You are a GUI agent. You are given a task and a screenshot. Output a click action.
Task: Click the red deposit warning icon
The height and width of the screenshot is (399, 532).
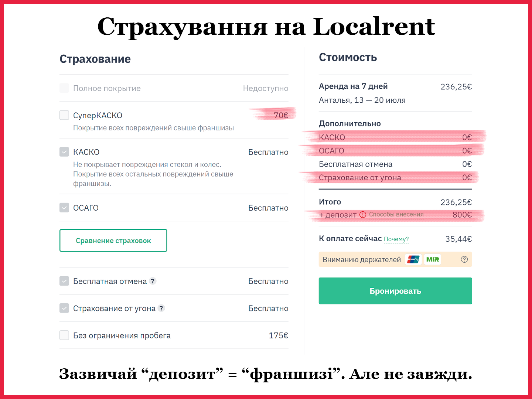point(363,215)
